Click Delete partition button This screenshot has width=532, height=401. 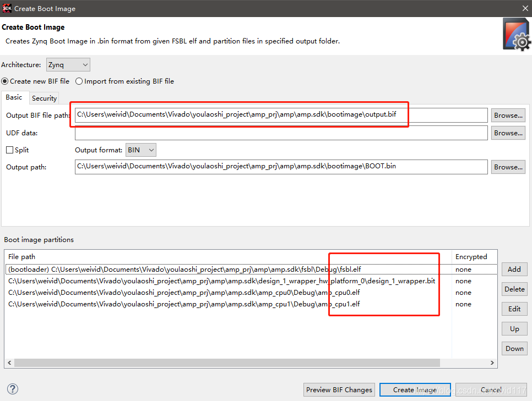click(x=514, y=289)
